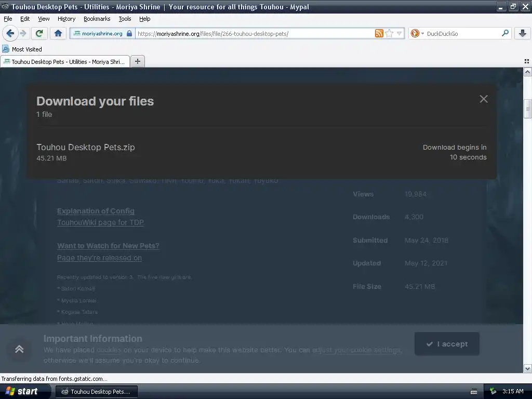The height and width of the screenshot is (399, 532).
Task: Click the 3:15 AM taskbar clock
Action: pos(513,391)
